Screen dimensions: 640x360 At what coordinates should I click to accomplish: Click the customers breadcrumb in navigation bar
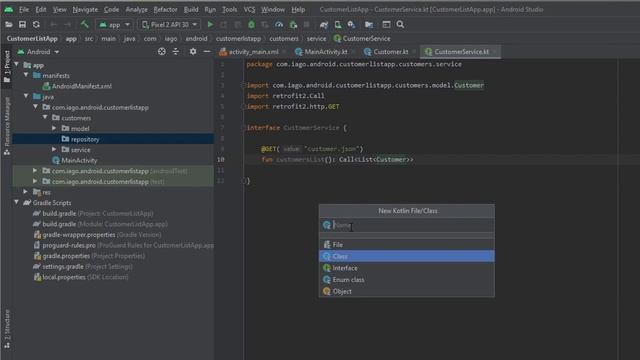[284, 39]
